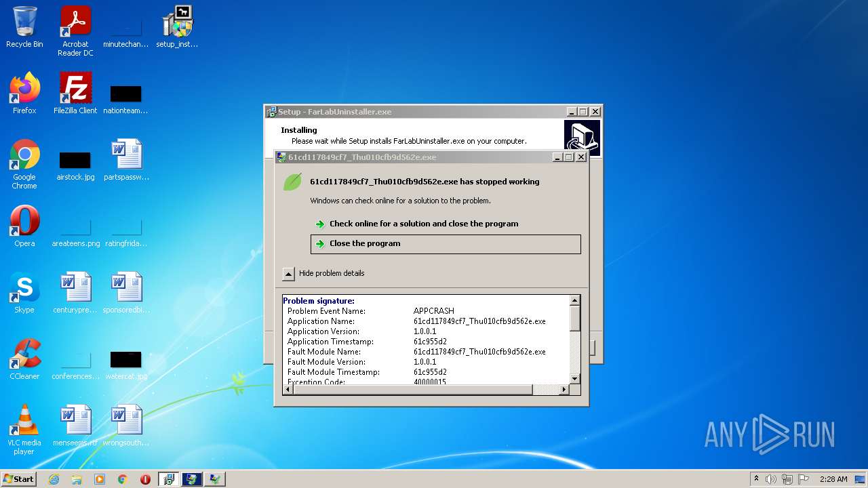This screenshot has width=868, height=488.
Task: Click crash dialog title bar icon
Action: point(281,157)
